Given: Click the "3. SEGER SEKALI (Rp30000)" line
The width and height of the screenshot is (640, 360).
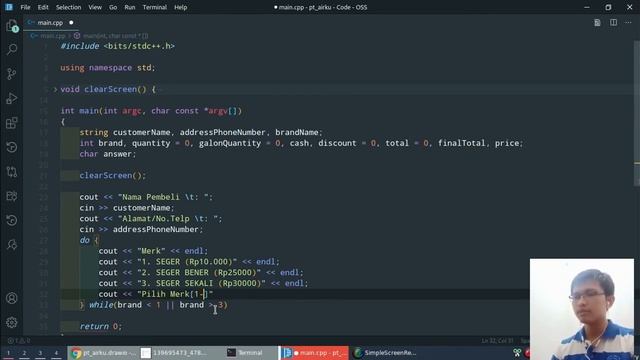Looking at the screenshot, I should [203, 283].
